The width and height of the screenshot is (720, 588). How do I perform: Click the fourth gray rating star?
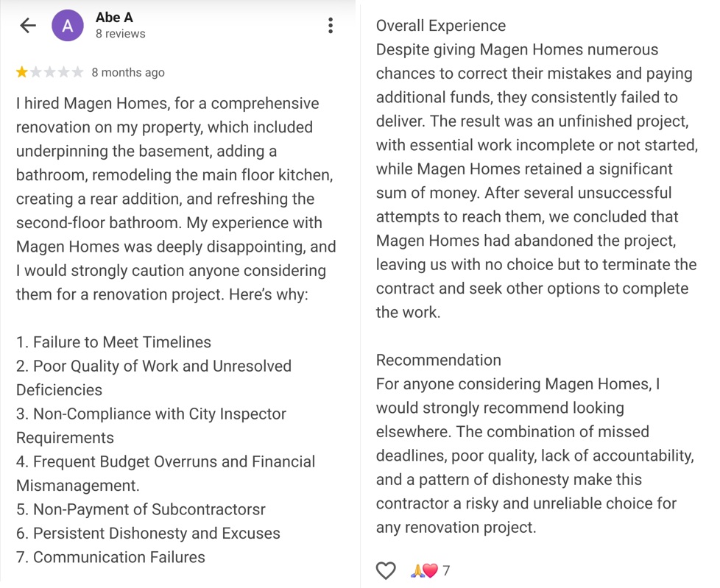click(64, 72)
